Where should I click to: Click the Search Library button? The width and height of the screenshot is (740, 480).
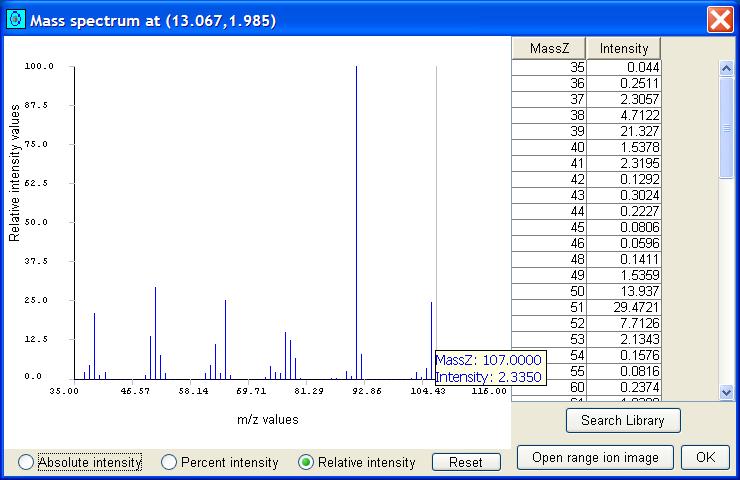tap(622, 420)
